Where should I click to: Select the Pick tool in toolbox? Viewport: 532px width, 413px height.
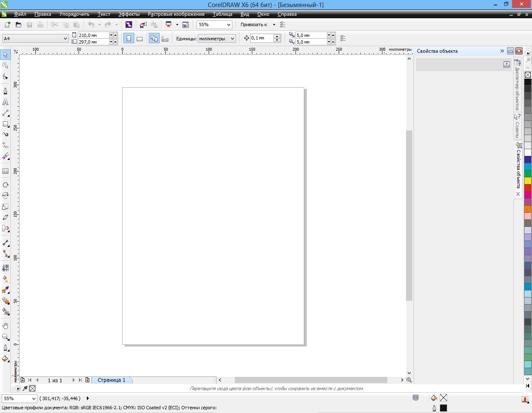(5, 55)
